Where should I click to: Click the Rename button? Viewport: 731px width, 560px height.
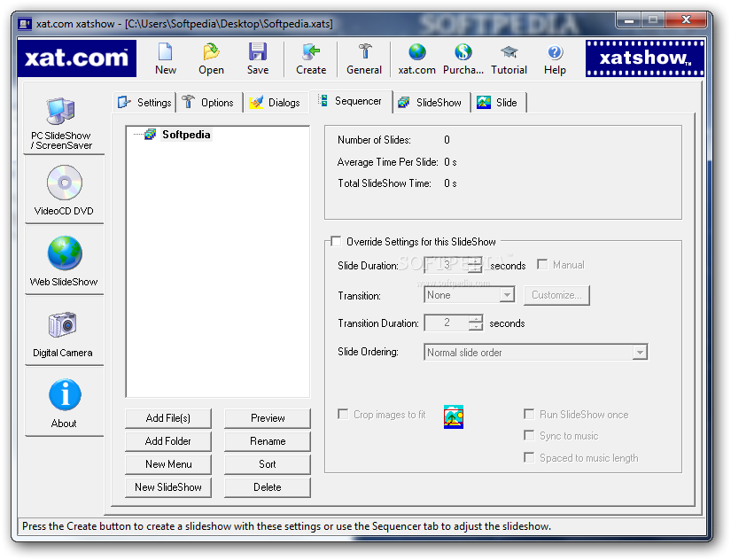tap(267, 441)
